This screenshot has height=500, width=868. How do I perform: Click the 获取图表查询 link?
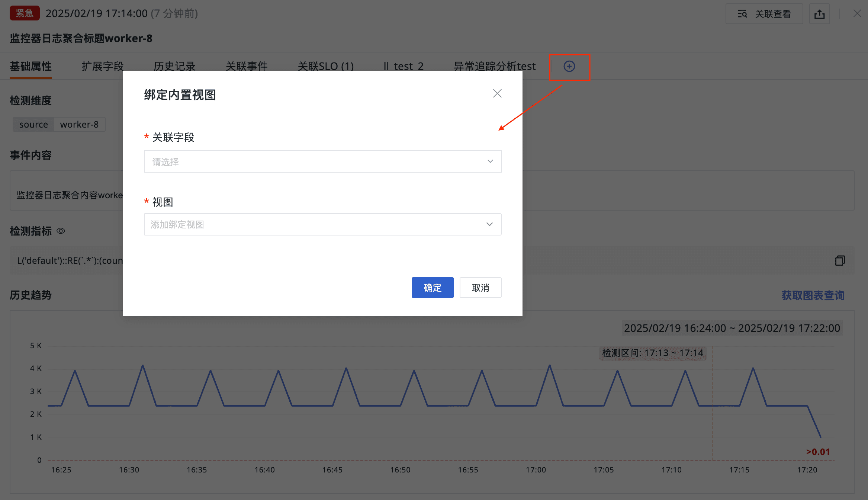tap(813, 295)
